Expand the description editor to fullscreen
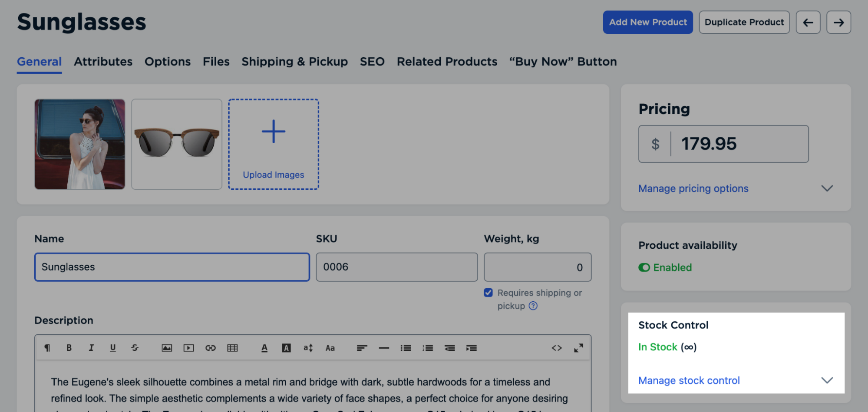The image size is (868, 412). click(578, 348)
